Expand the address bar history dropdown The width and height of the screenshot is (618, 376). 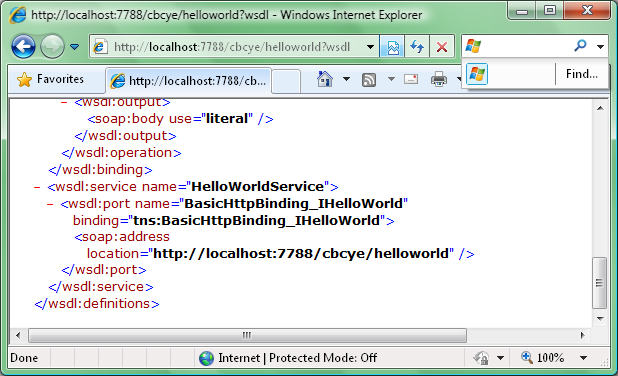pos(370,47)
